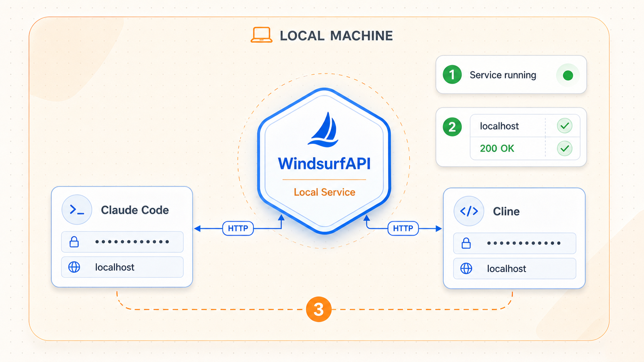Click the HTTP label toward Claude Code
This screenshot has width=644, height=362.
pyautogui.click(x=238, y=229)
